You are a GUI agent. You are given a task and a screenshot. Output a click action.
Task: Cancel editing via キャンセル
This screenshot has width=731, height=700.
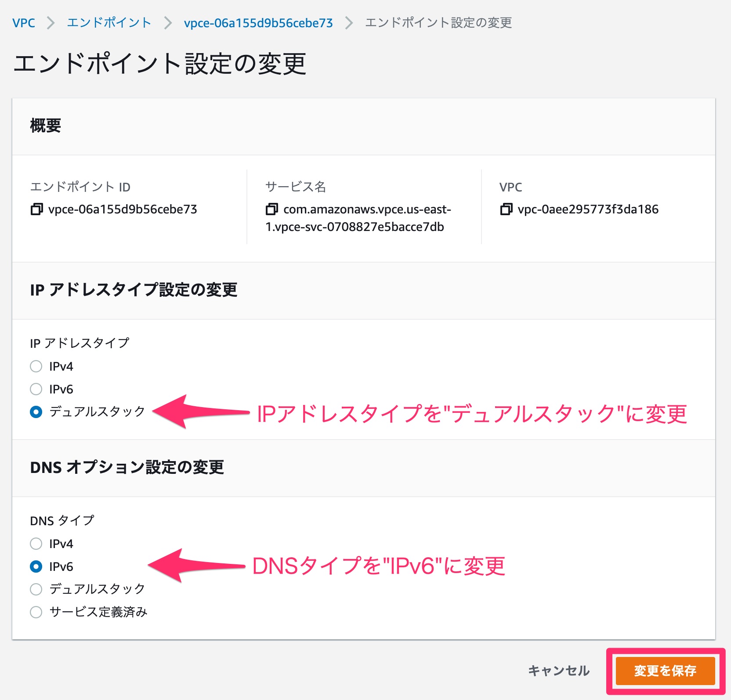[x=559, y=671]
